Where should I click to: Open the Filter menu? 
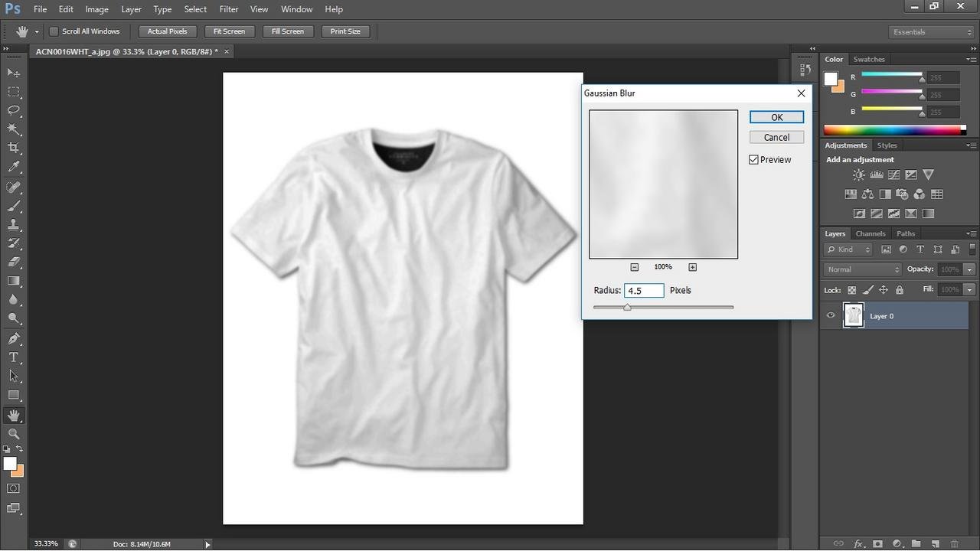(228, 9)
